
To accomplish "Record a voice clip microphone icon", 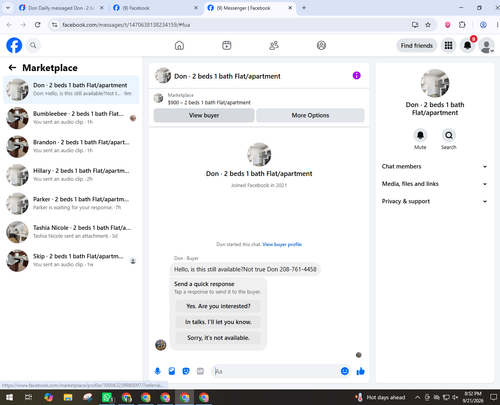I will [157, 371].
